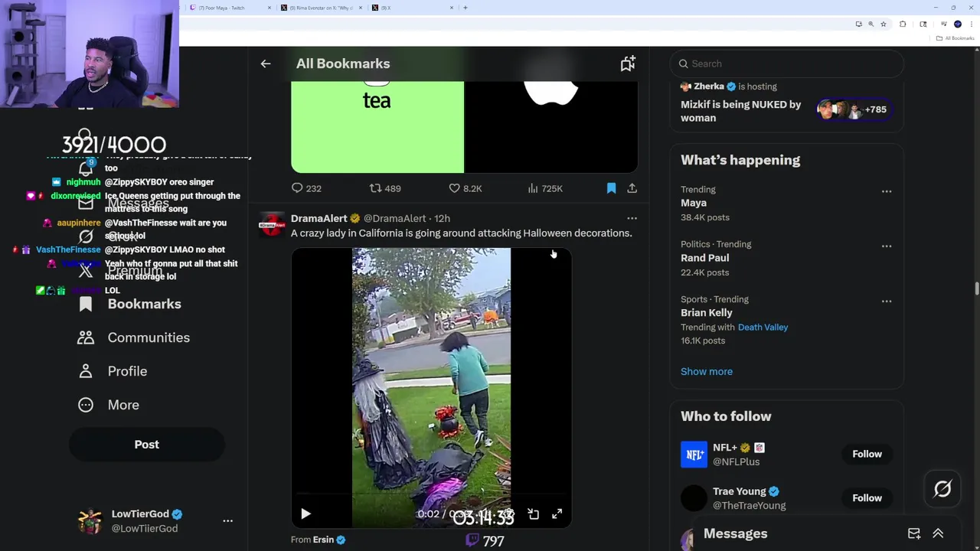Follow the NFL+ account

(867, 454)
